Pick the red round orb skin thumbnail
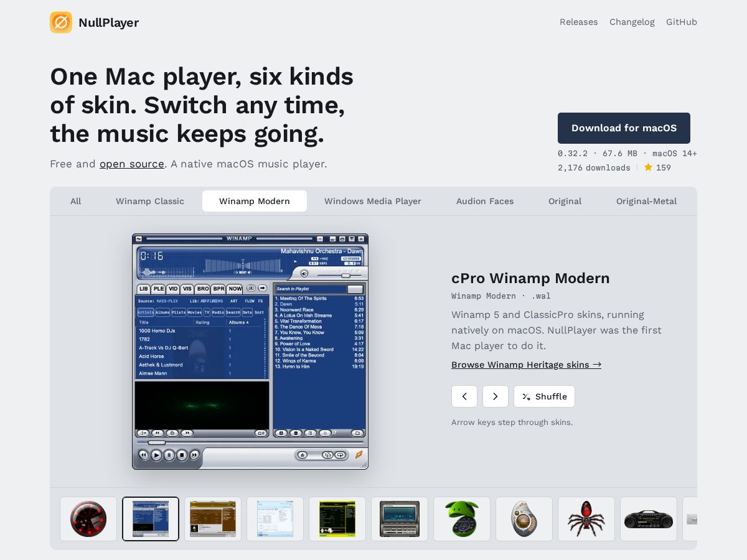The height and width of the screenshot is (560, 747). click(x=88, y=519)
